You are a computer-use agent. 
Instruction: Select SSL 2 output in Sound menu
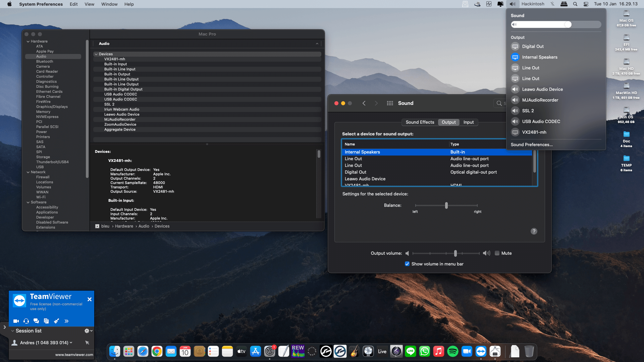coord(528,111)
